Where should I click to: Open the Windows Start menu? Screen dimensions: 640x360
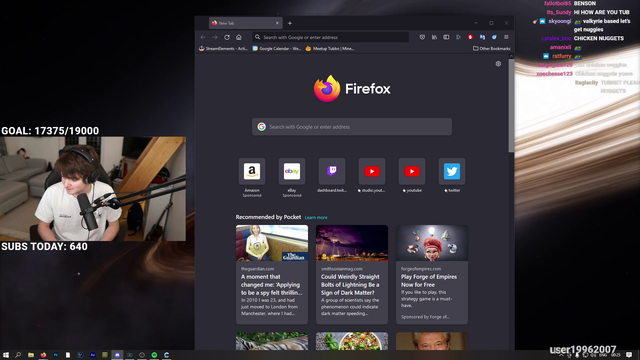(6, 355)
